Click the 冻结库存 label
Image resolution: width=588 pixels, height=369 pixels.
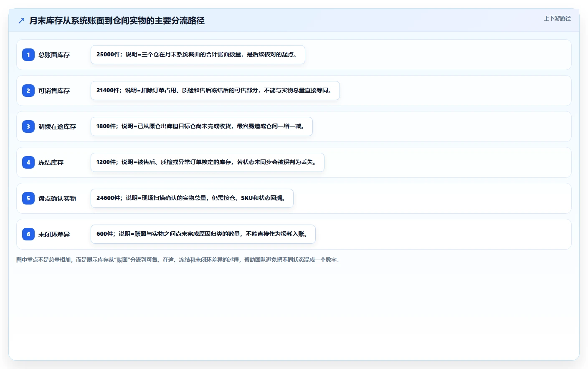[x=51, y=162]
